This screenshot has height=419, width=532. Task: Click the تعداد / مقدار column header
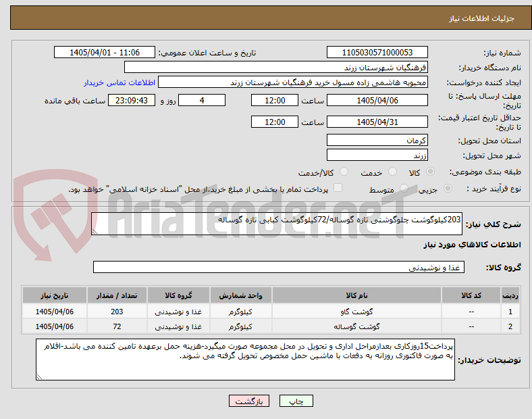click(117, 295)
